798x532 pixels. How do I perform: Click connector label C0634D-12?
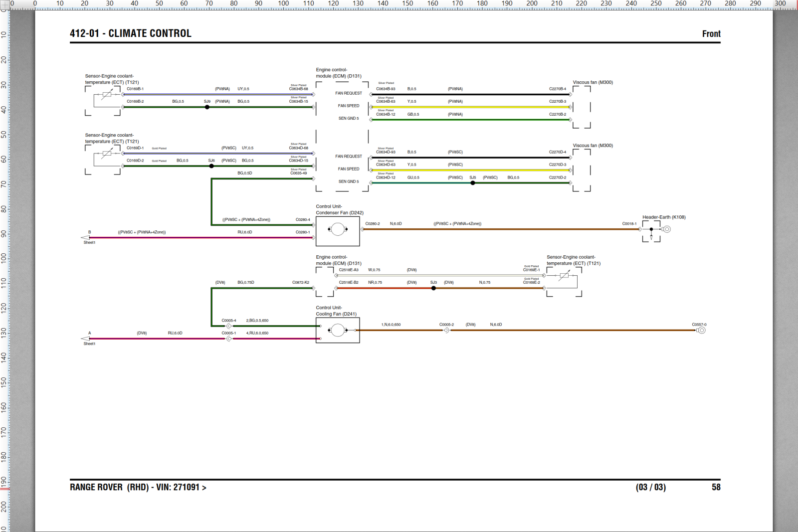coord(386,177)
